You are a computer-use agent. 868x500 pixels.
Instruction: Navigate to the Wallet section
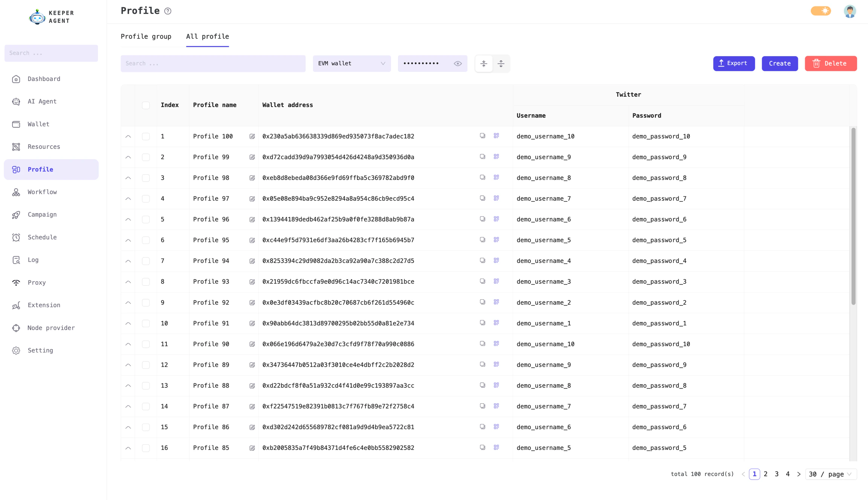coord(38,124)
